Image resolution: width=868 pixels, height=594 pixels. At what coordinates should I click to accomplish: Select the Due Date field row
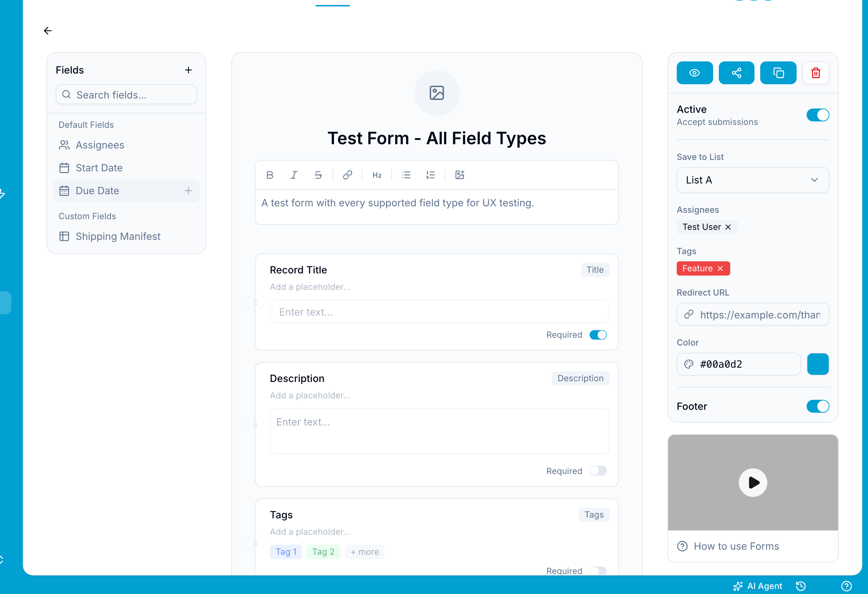pos(126,191)
